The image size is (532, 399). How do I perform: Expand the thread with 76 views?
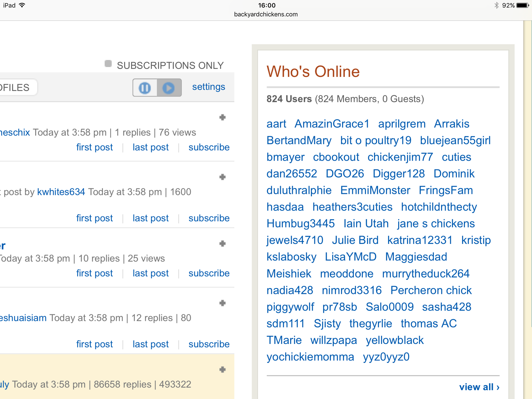click(x=222, y=117)
